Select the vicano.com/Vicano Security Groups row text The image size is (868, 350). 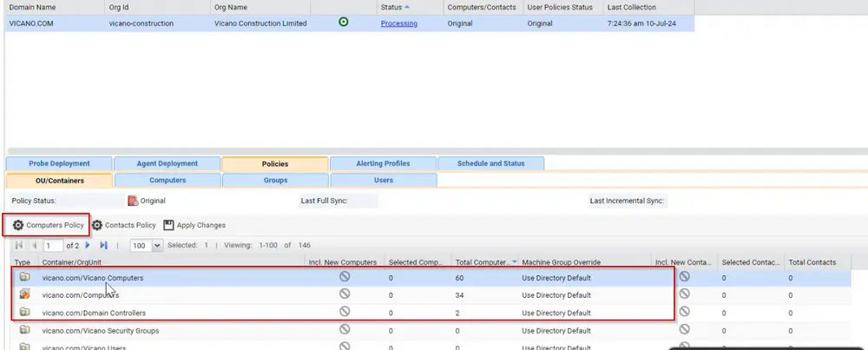[x=101, y=331]
